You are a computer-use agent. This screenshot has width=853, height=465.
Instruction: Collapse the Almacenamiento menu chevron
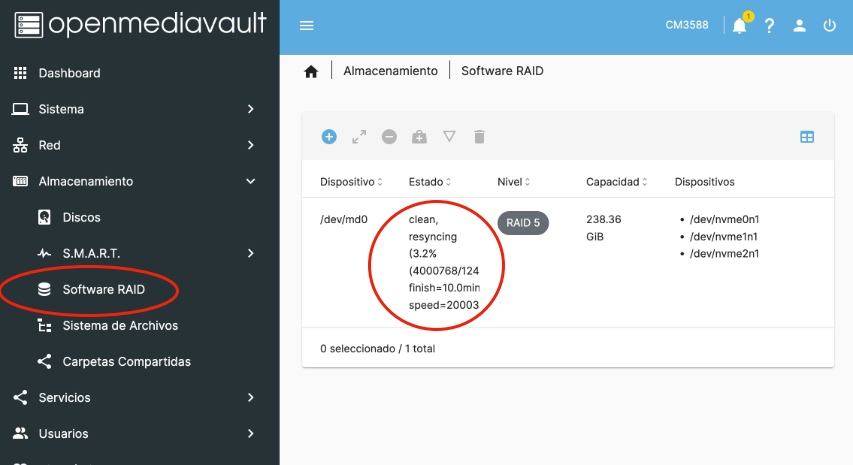[x=250, y=181]
